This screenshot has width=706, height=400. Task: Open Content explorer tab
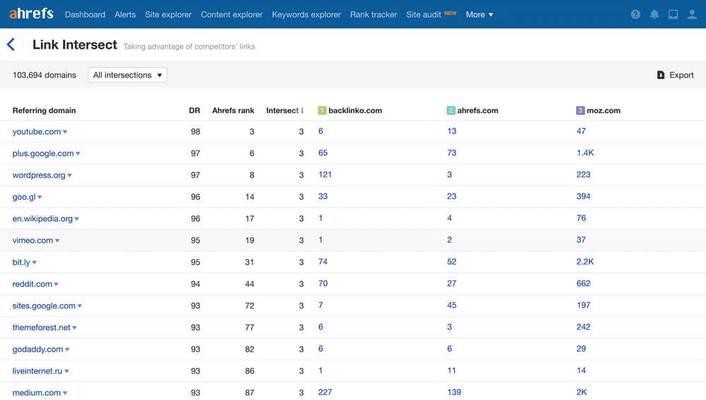[x=231, y=14]
